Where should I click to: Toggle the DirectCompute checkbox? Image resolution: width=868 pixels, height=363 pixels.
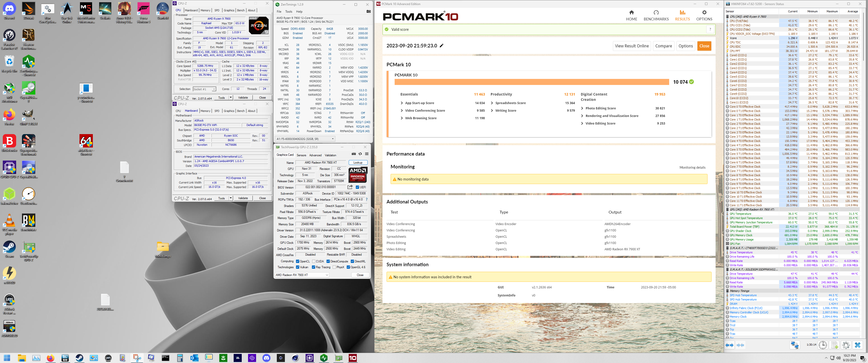328,261
